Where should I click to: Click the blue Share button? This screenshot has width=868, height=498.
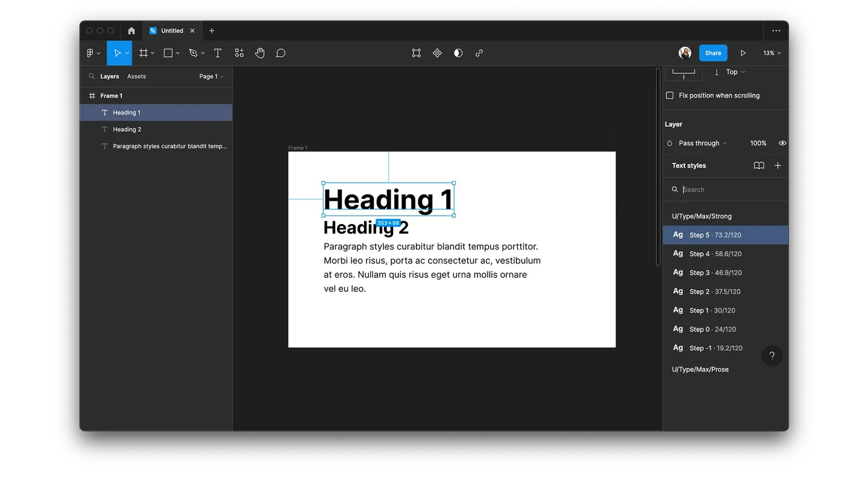point(713,53)
